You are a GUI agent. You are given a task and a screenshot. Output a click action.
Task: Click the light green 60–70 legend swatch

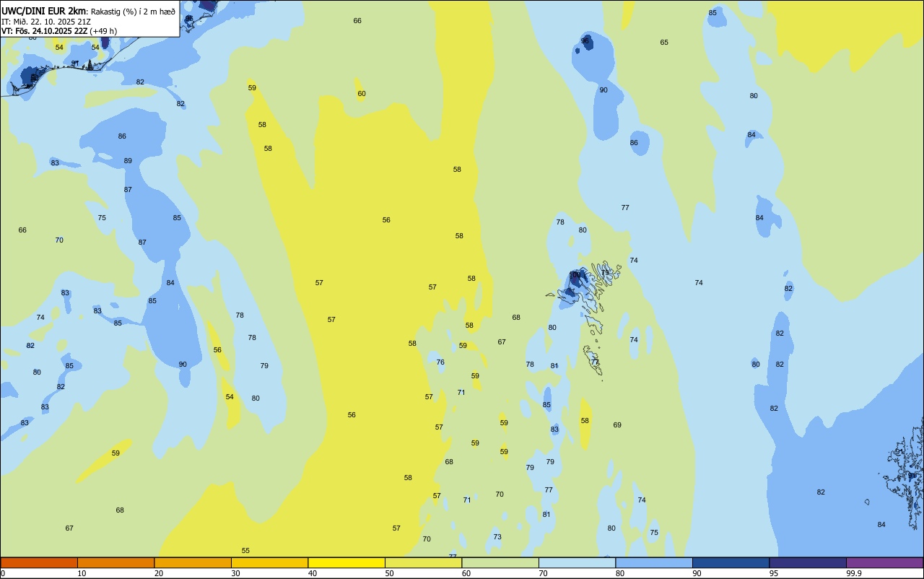[x=500, y=562]
